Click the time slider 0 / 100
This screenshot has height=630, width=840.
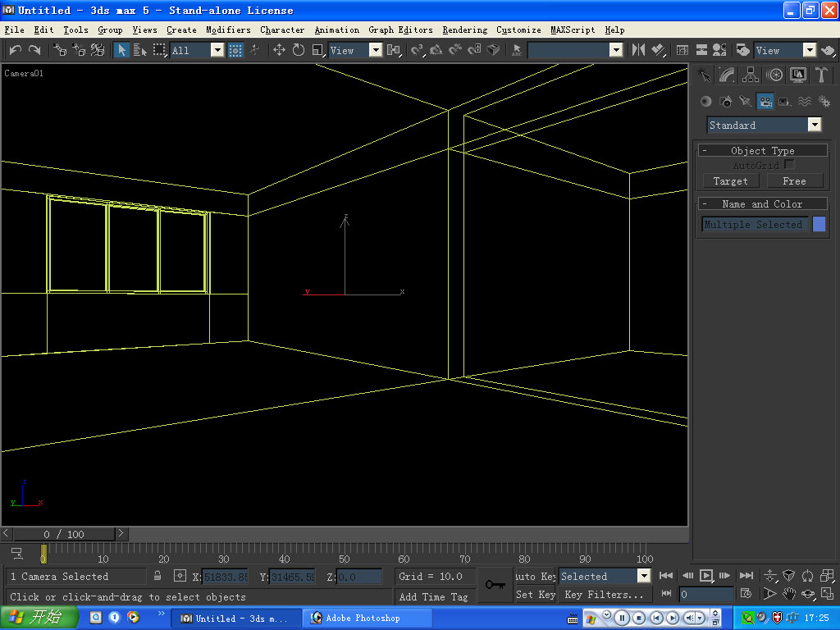tap(64, 534)
